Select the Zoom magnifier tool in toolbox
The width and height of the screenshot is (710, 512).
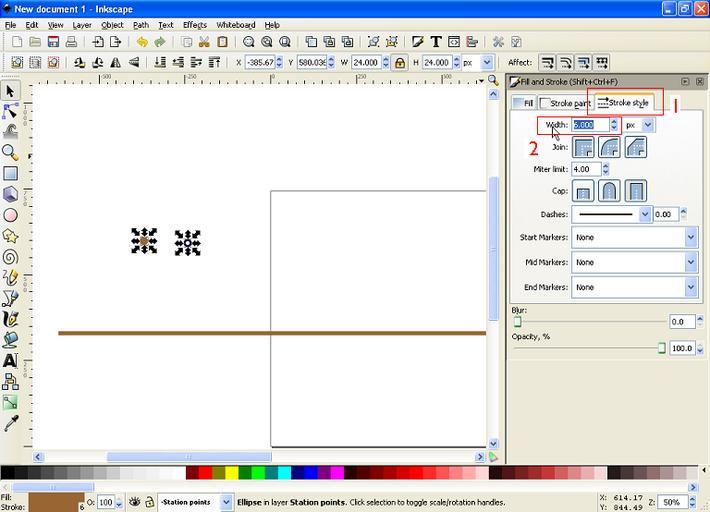[10, 153]
